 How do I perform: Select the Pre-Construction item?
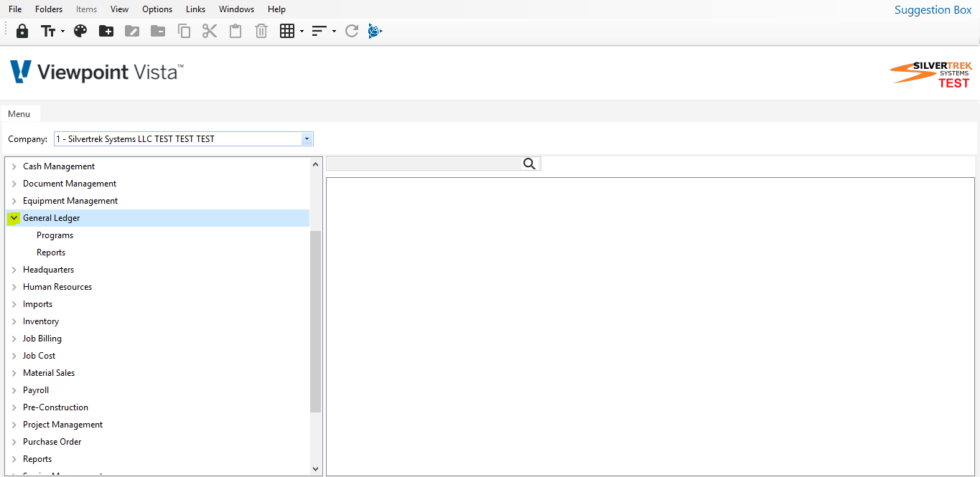click(55, 407)
